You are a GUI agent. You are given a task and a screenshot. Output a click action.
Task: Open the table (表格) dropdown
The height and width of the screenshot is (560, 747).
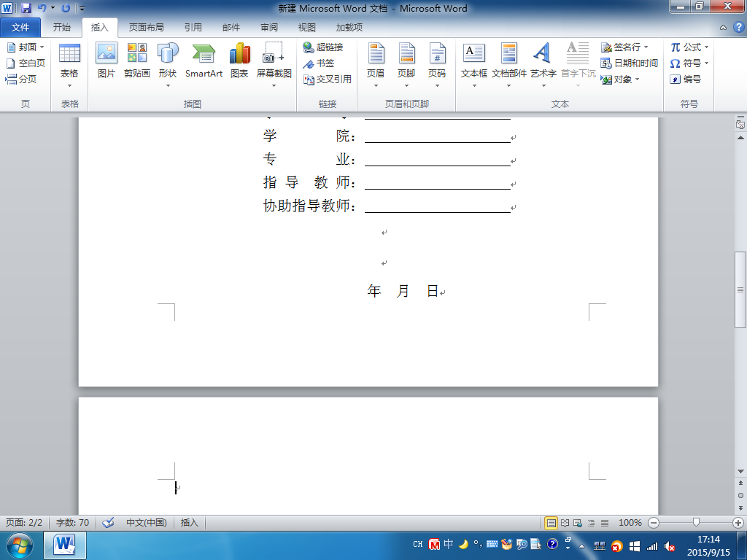click(x=69, y=65)
